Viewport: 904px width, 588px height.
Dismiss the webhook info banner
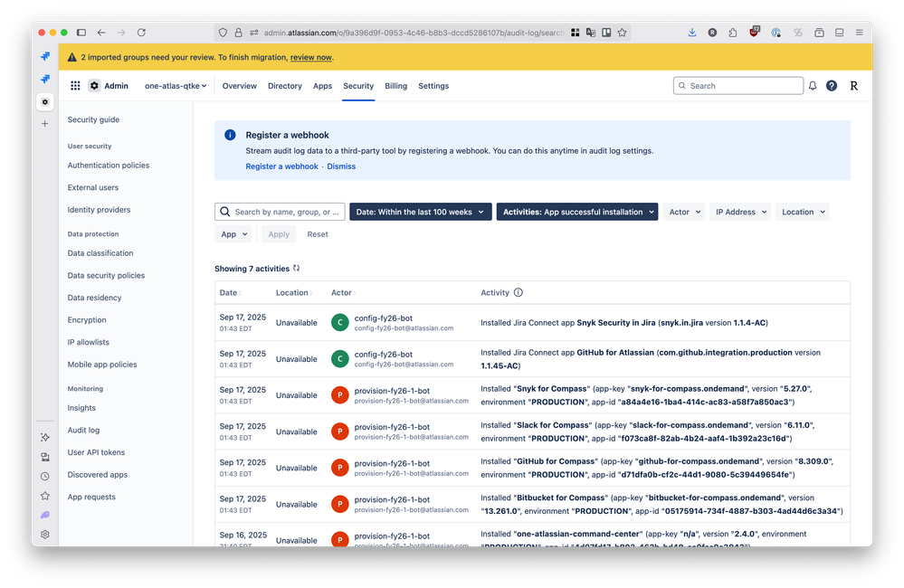pyautogui.click(x=341, y=166)
